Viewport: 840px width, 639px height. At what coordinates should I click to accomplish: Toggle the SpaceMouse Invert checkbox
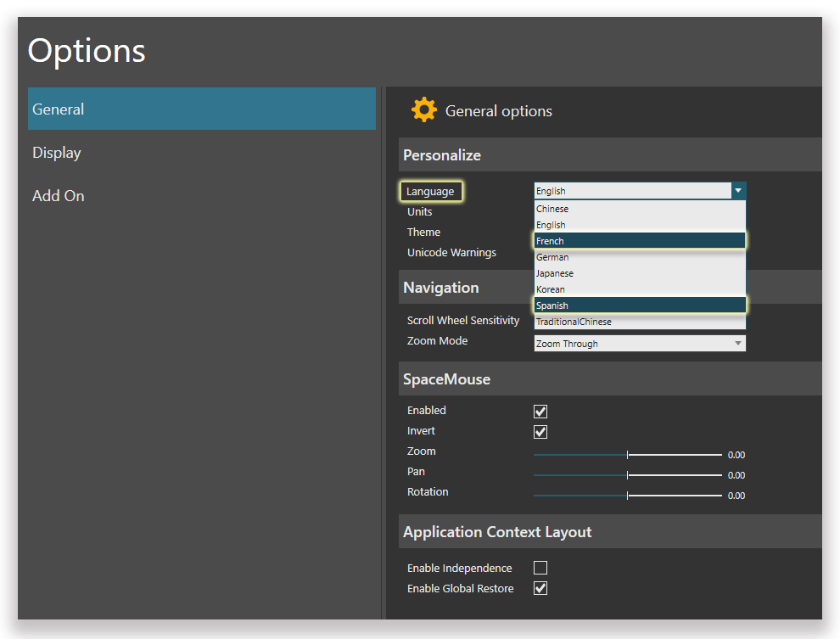[x=540, y=432]
